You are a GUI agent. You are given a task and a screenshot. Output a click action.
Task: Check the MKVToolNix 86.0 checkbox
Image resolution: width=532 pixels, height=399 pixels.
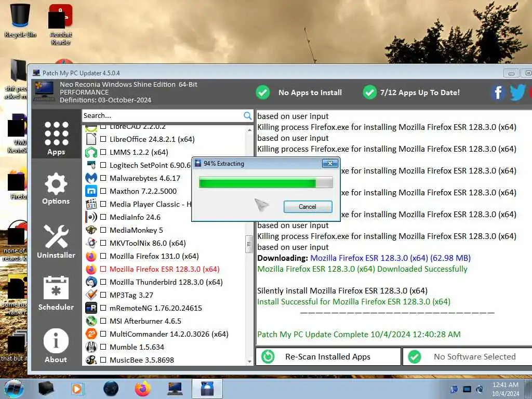pos(103,243)
